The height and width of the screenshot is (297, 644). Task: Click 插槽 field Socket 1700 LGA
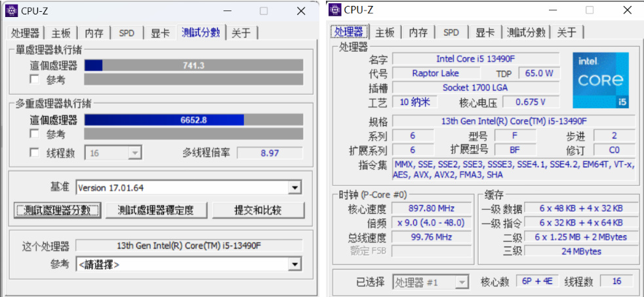[x=475, y=87]
